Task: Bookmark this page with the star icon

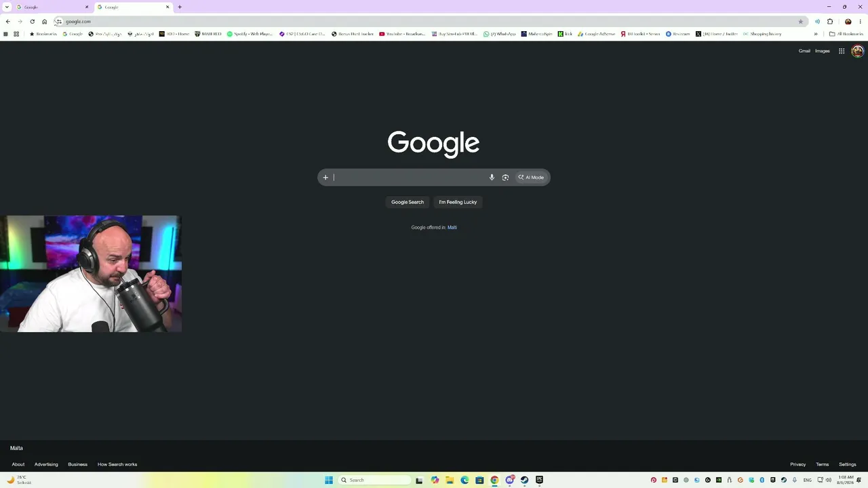Action: point(800,22)
